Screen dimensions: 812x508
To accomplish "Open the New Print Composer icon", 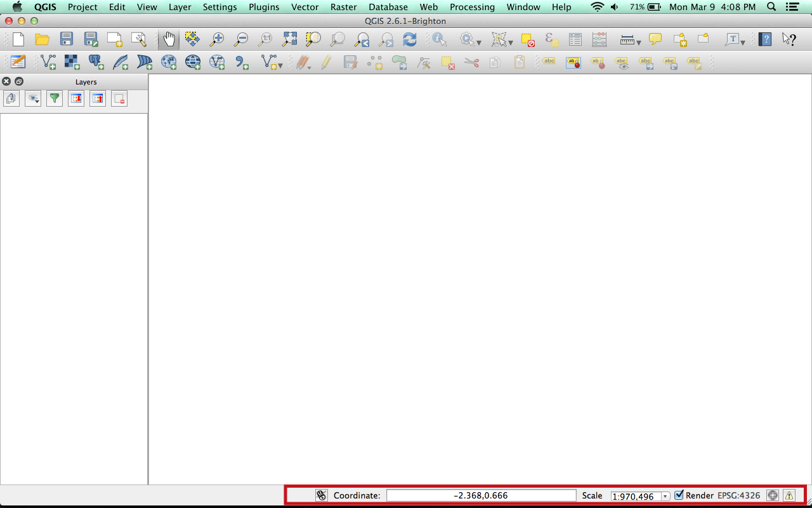I will (x=115, y=39).
